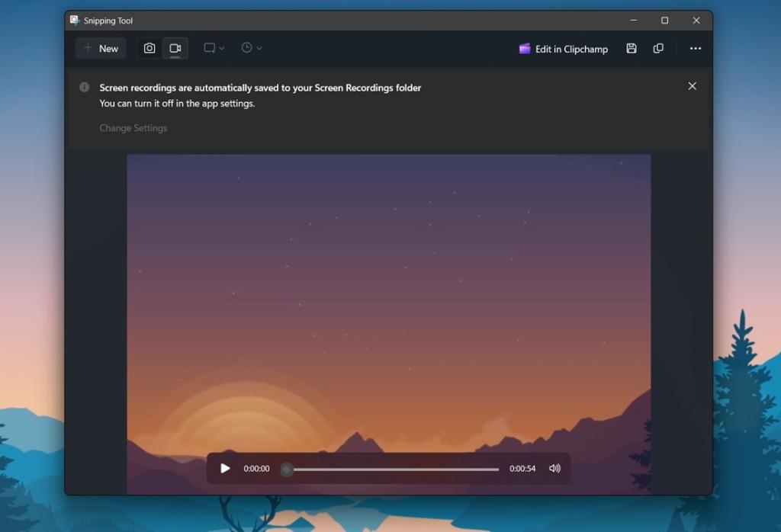Open Change Settings link
Screen dimensions: 781x532
point(133,127)
